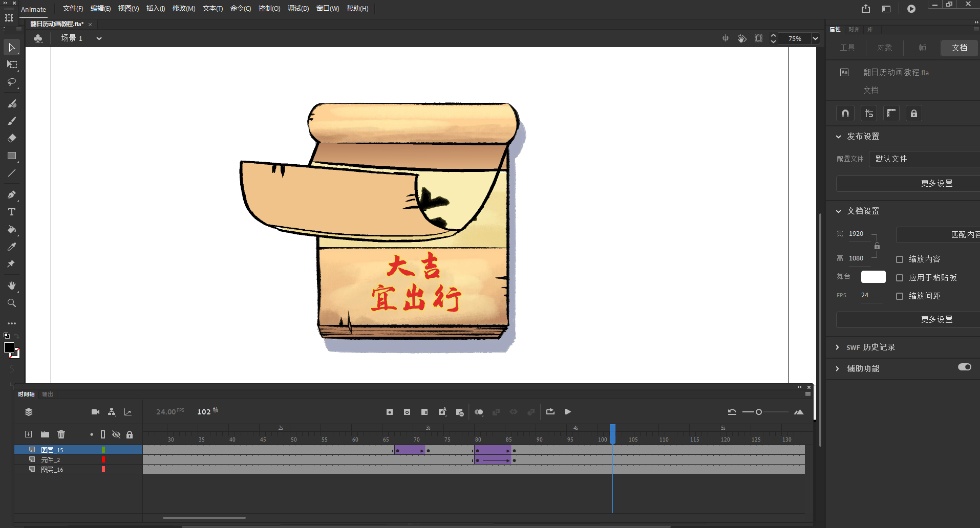Click the Onion Skin icon
The image size is (980, 528).
[479, 412]
